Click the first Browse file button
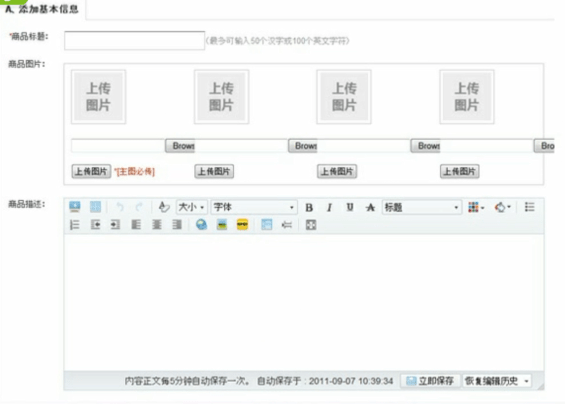565x404 pixels. pos(180,146)
